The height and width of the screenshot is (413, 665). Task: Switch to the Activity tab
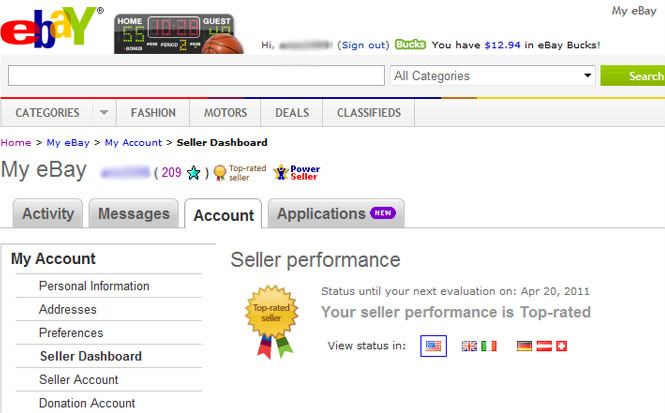click(48, 213)
